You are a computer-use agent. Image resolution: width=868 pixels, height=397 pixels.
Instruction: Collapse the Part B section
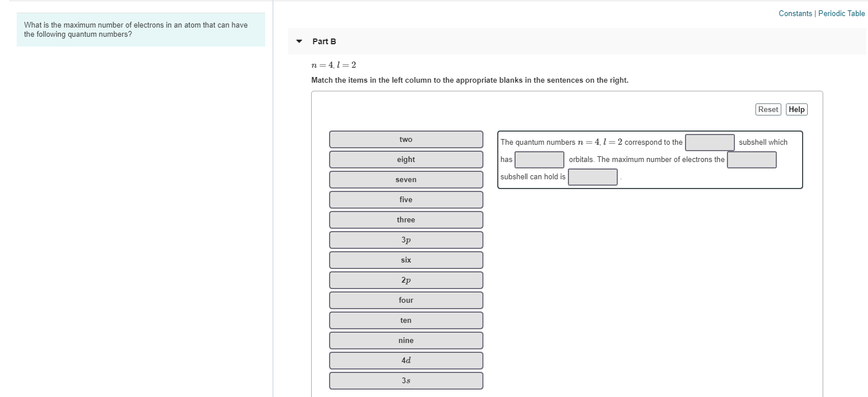pos(299,41)
